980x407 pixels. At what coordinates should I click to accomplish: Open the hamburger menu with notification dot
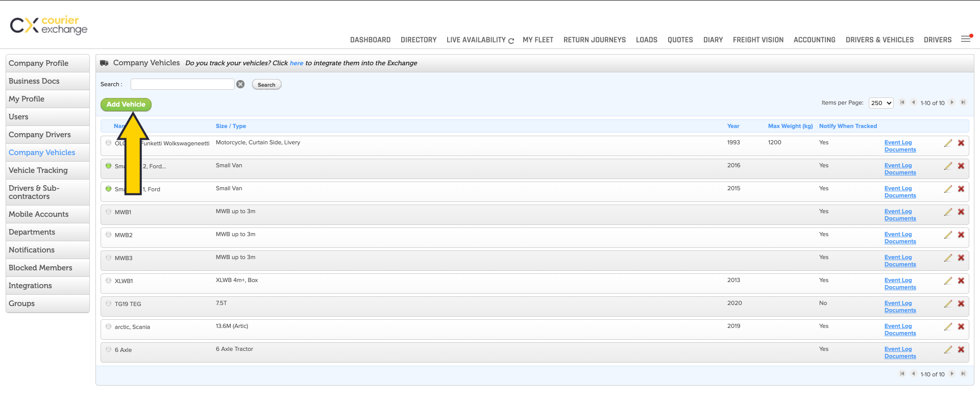[966, 39]
